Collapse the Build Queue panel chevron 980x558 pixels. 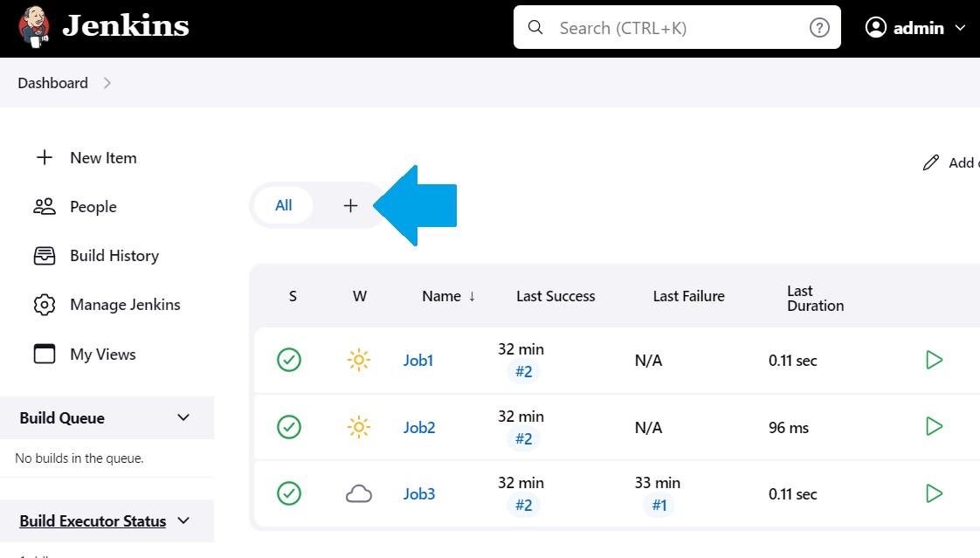[183, 417]
